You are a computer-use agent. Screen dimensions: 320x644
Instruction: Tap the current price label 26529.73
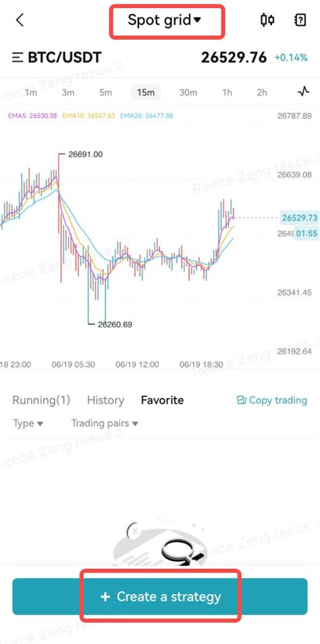(300, 218)
